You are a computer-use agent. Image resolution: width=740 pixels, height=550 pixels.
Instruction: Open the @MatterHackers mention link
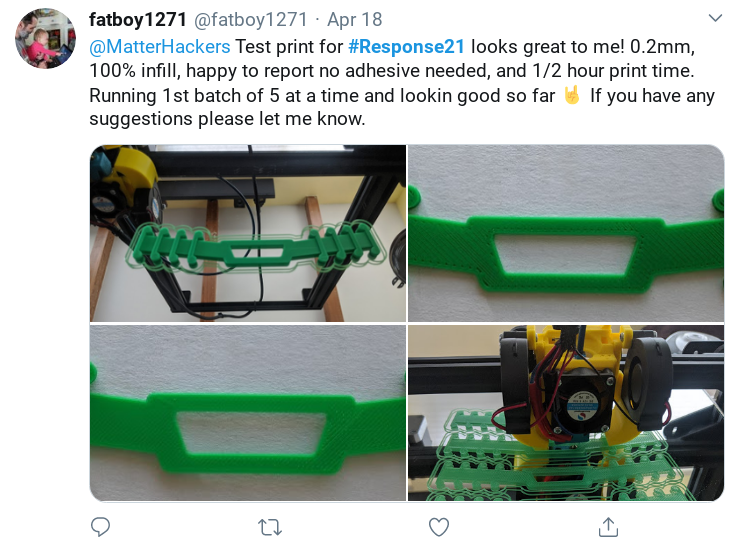tap(160, 47)
